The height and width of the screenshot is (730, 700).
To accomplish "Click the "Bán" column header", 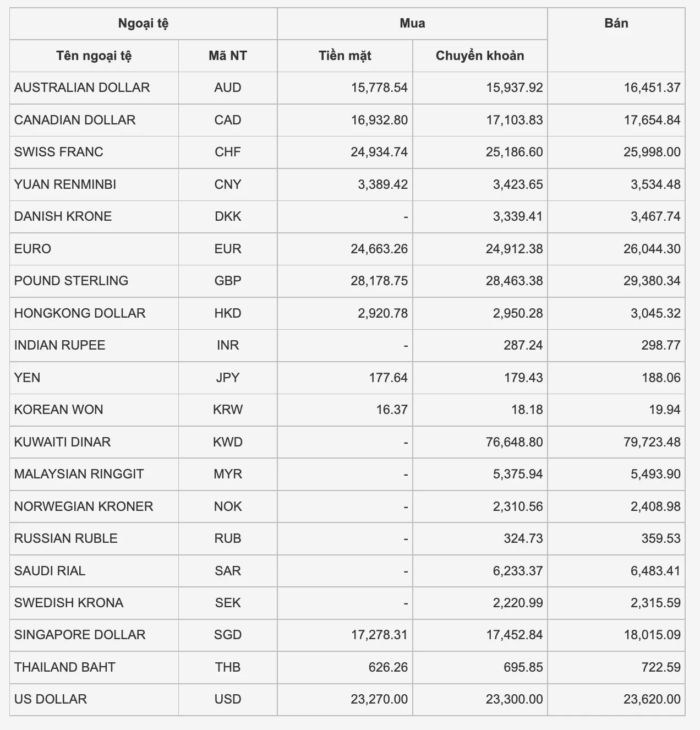I will [616, 24].
